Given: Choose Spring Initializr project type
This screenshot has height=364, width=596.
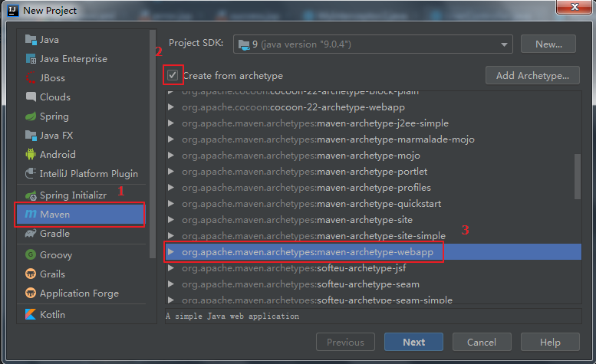Looking at the screenshot, I should 81,195.
